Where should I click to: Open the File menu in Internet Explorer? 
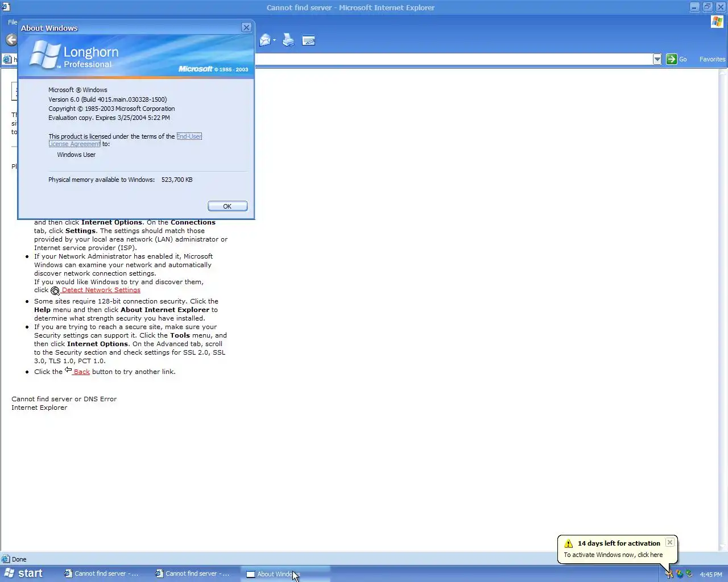pyautogui.click(x=12, y=22)
